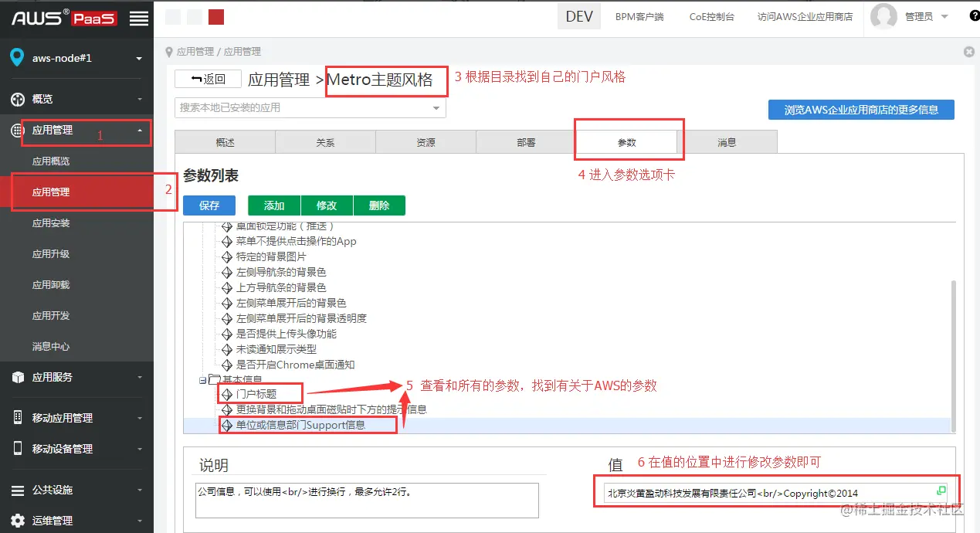Open 消息中心 in sidebar
Screen dimensions: 980x533
coord(51,347)
